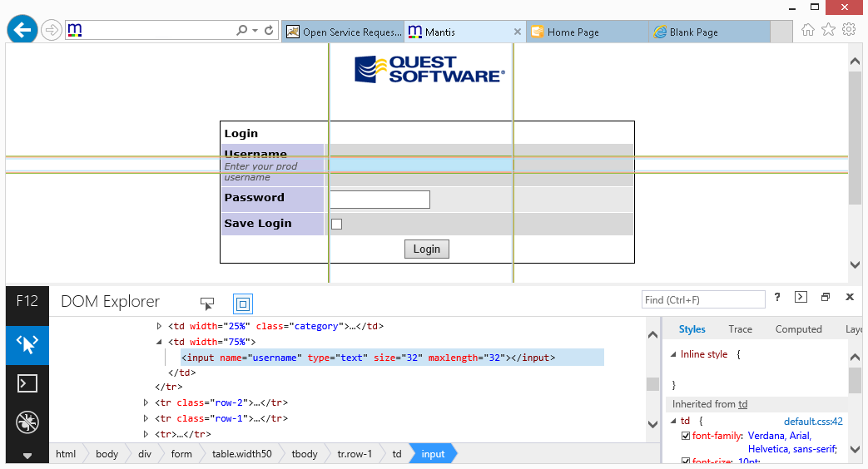The height and width of the screenshot is (469, 868).
Task: Click the page scrollbar down arrow
Action: (x=856, y=265)
